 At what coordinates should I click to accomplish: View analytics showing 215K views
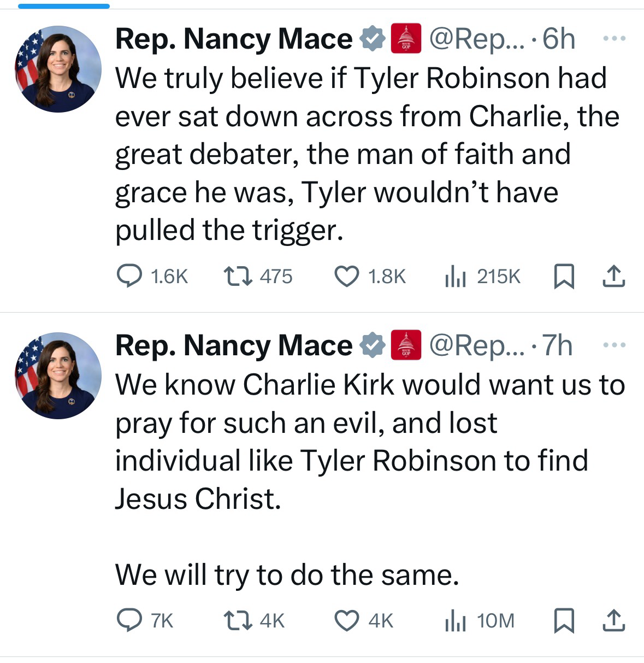(454, 277)
